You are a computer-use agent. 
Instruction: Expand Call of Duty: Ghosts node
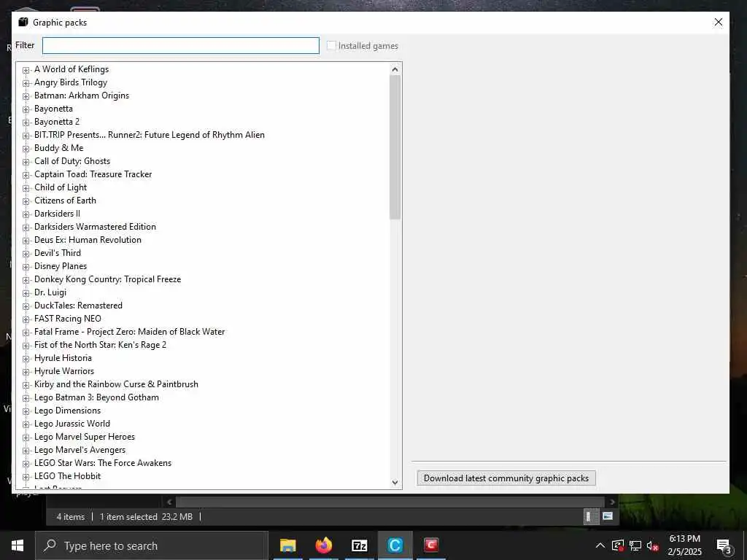click(x=26, y=162)
